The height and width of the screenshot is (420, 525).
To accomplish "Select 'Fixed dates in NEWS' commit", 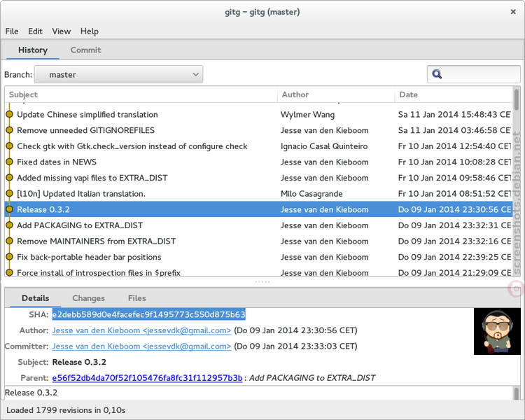I will pos(258,162).
